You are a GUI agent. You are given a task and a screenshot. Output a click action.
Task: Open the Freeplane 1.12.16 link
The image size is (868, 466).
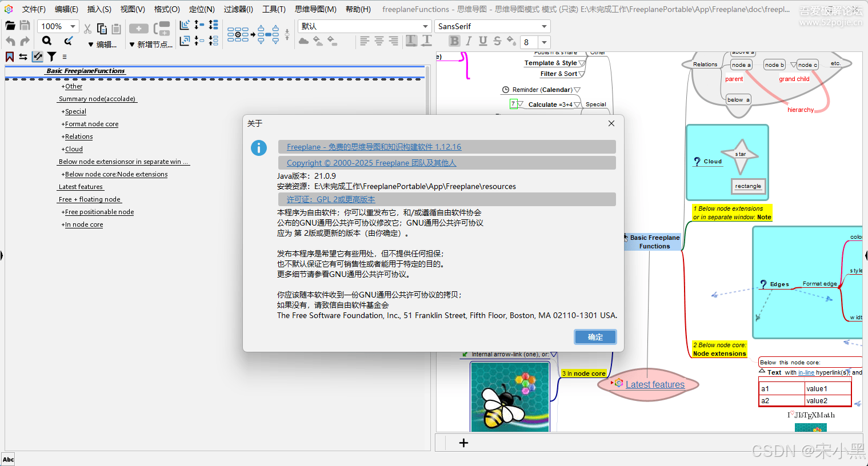tap(374, 147)
